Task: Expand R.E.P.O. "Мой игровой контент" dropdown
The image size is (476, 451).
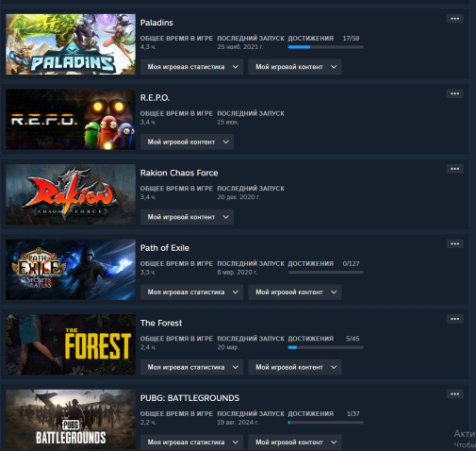Action: click(187, 142)
